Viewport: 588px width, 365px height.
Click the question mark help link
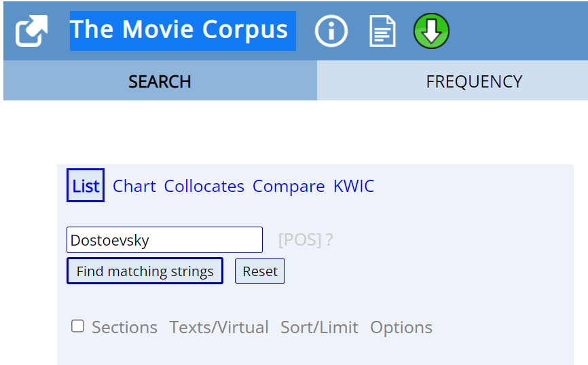329,240
